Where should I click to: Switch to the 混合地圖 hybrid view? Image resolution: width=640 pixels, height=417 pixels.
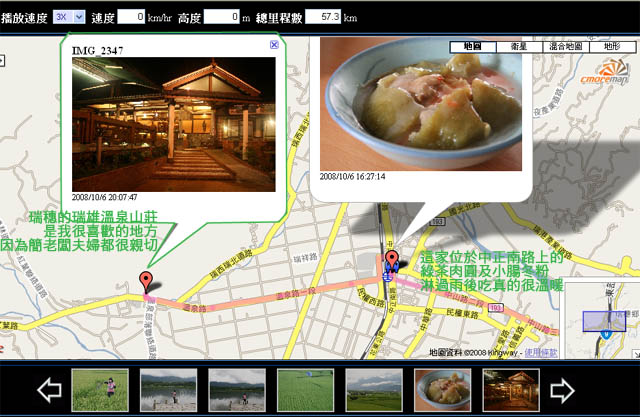pos(566,47)
